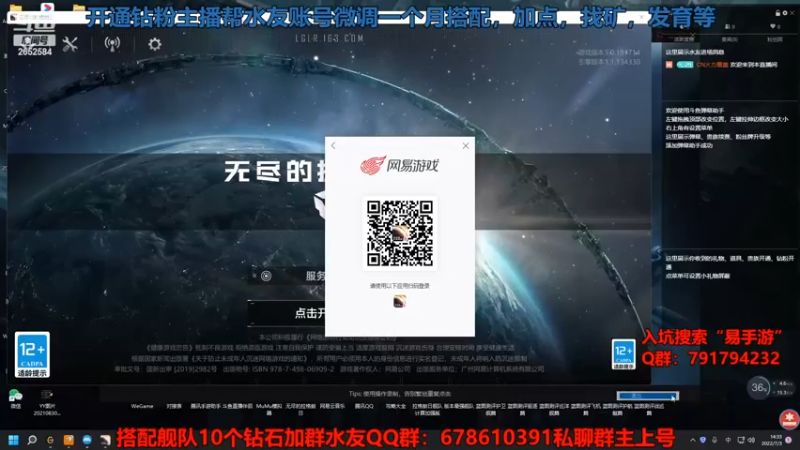Screen dimensions: 800x450
Task: Switch to the 粉丝团 tab in danmu panel
Action: [774, 39]
